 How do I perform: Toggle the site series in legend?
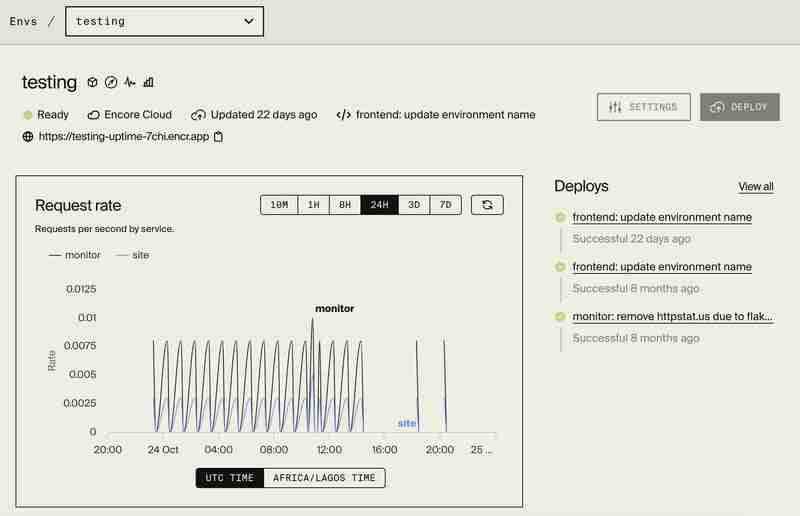coord(133,255)
